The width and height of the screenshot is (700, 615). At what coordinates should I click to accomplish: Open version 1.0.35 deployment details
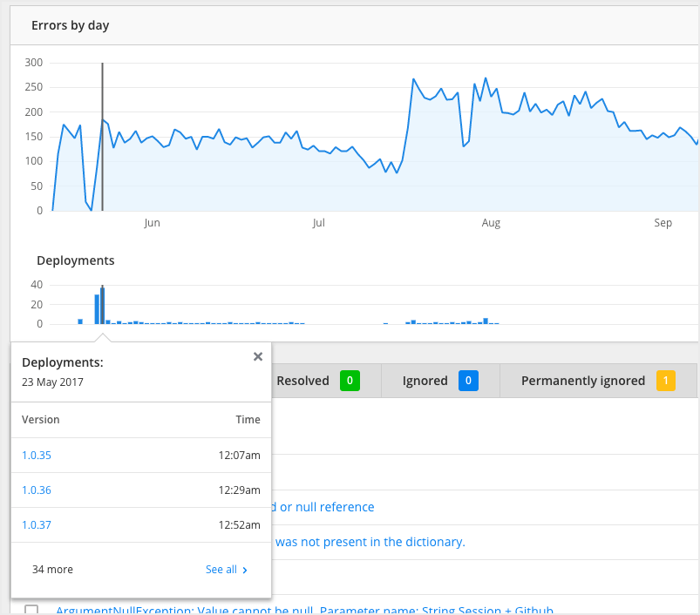36,455
